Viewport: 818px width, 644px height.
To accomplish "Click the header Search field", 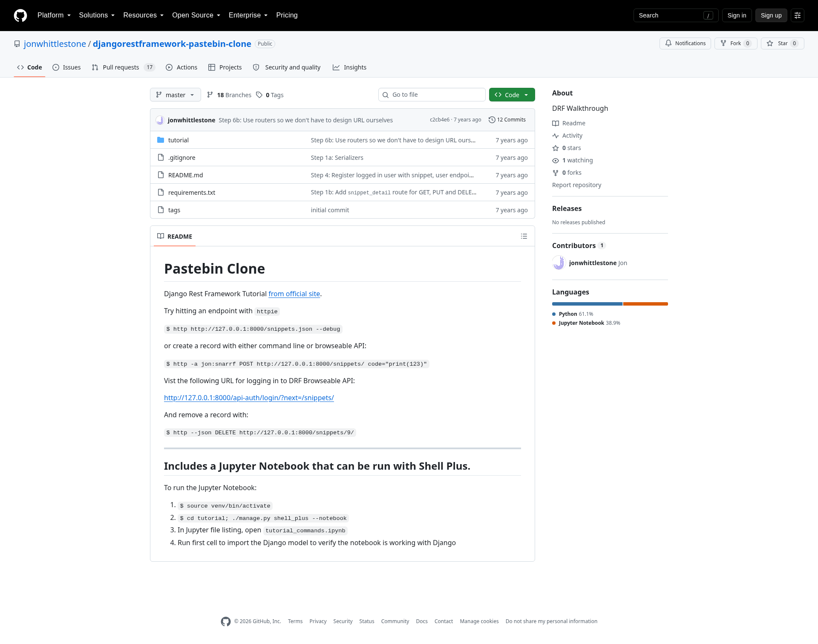I will tap(676, 15).
